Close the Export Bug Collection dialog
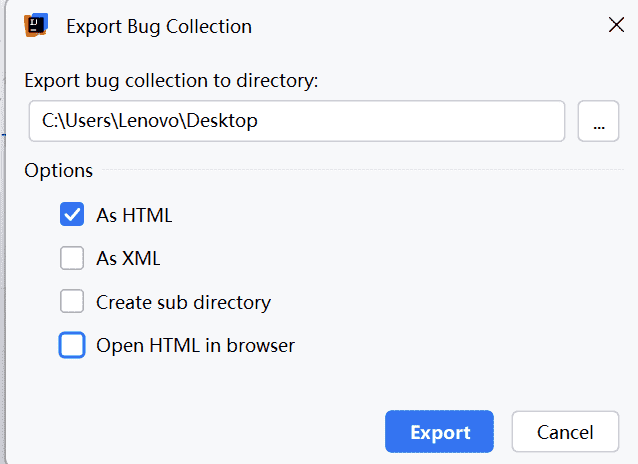638x464 pixels. (616, 25)
